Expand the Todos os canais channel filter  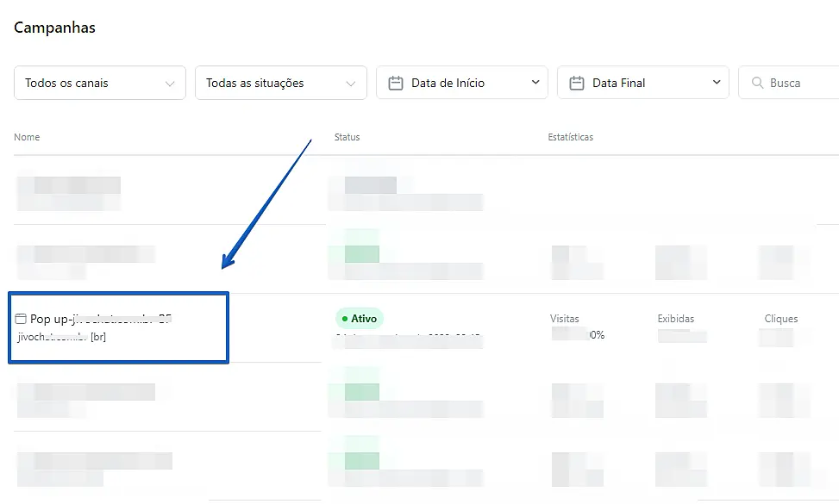99,84
